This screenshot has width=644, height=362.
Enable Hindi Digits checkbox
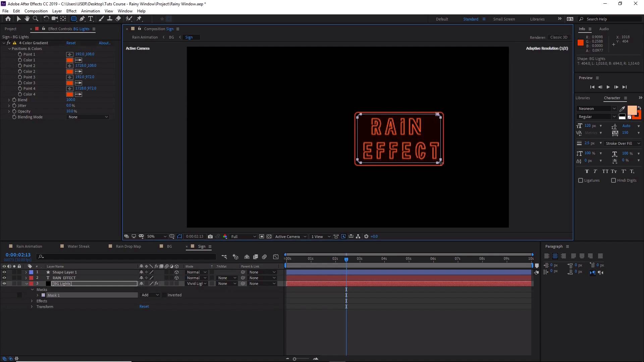[x=613, y=180]
